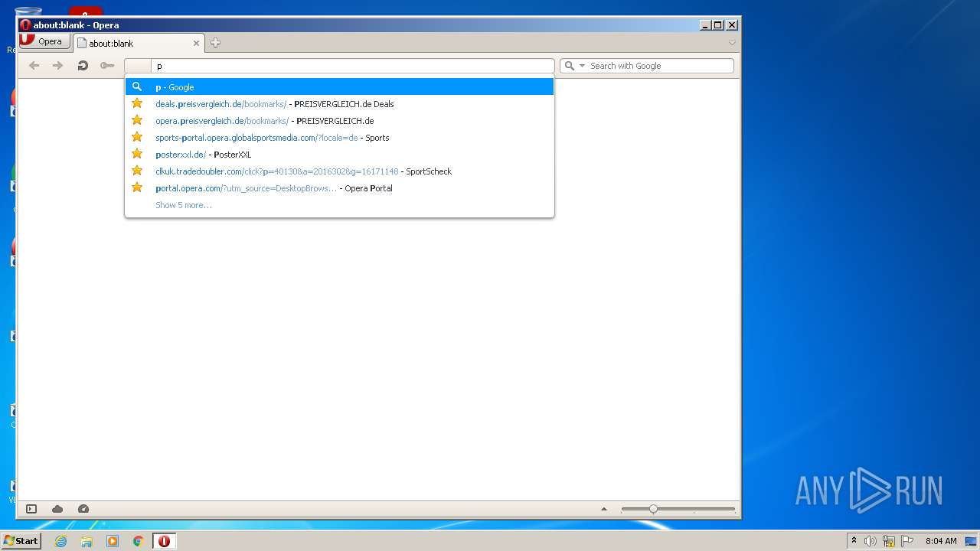Open zoom menu arrow in status bar
Screen dimensions: 980x551
pyautogui.click(x=604, y=509)
